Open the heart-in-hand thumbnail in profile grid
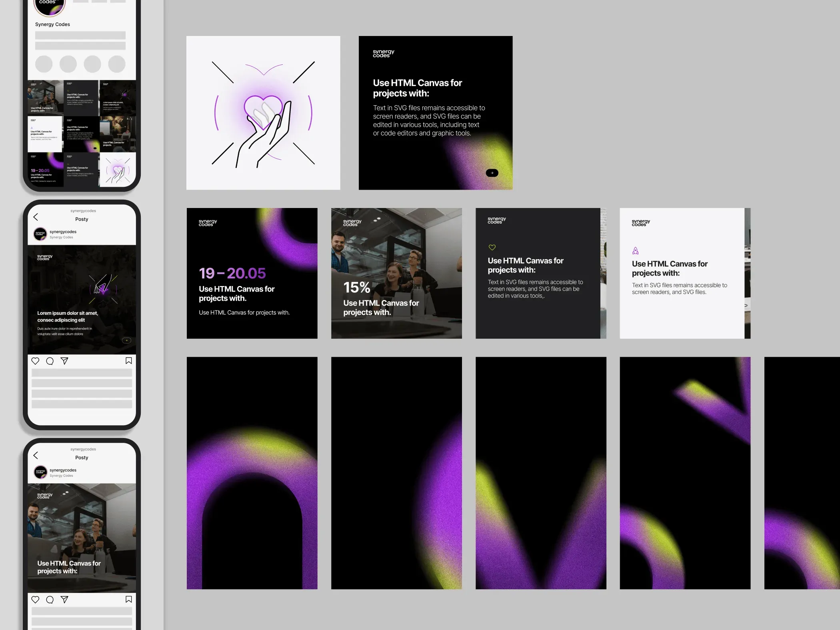Screen dimensions: 840x630 pos(118,170)
